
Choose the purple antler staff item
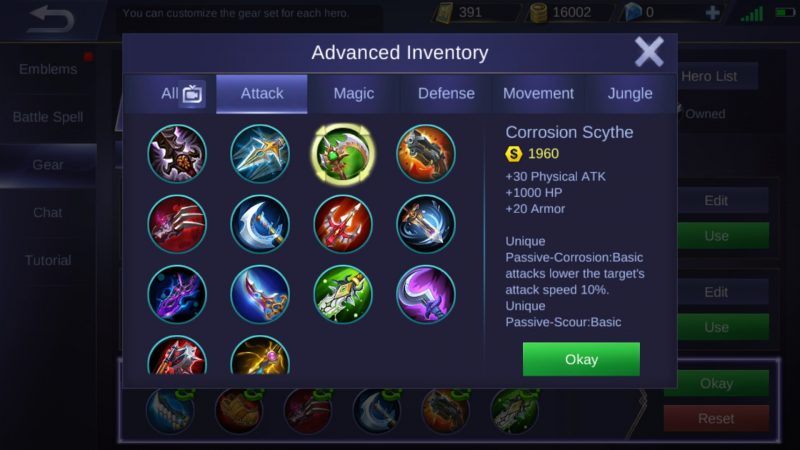pyautogui.click(x=177, y=294)
